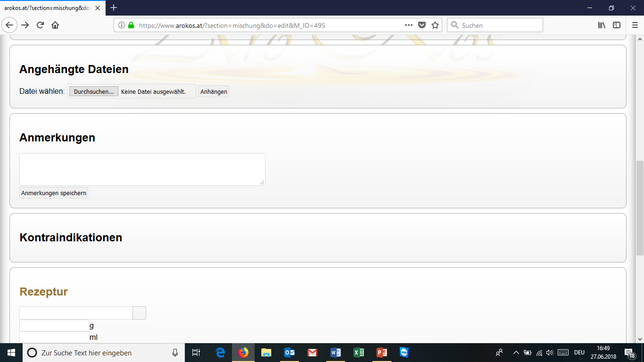Open File Explorer from taskbar

point(266,353)
